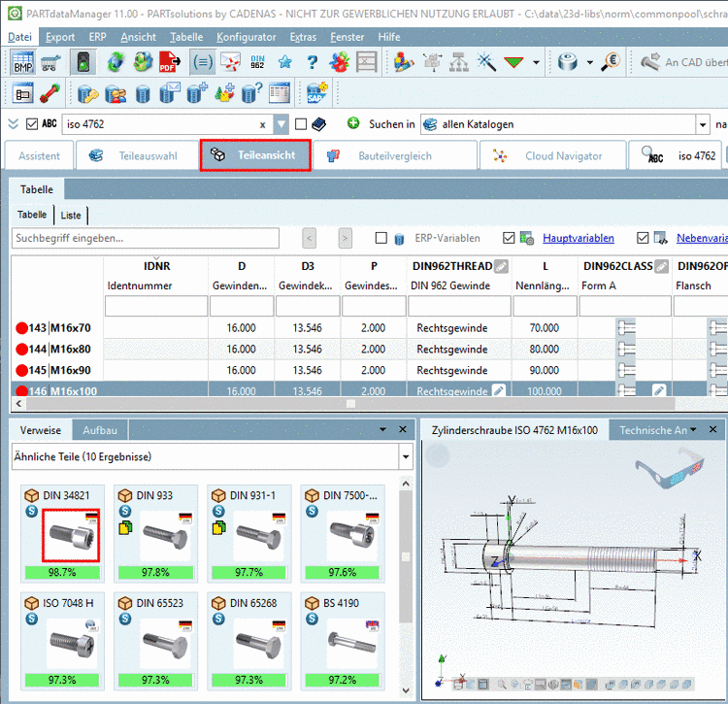Click pencil icon in DIN962THREAD header
This screenshot has width=728, height=704.
[x=501, y=266]
